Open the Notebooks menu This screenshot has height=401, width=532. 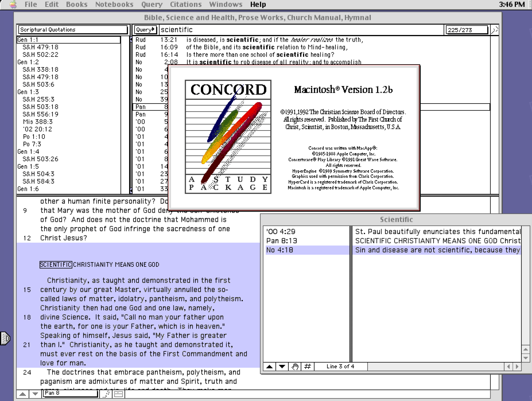pyautogui.click(x=114, y=4)
